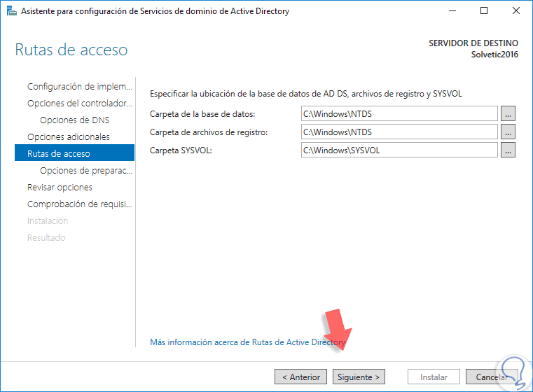Click the Carpeta de archivos de registro label
Viewport: 533px width, 392px height.
(x=209, y=132)
